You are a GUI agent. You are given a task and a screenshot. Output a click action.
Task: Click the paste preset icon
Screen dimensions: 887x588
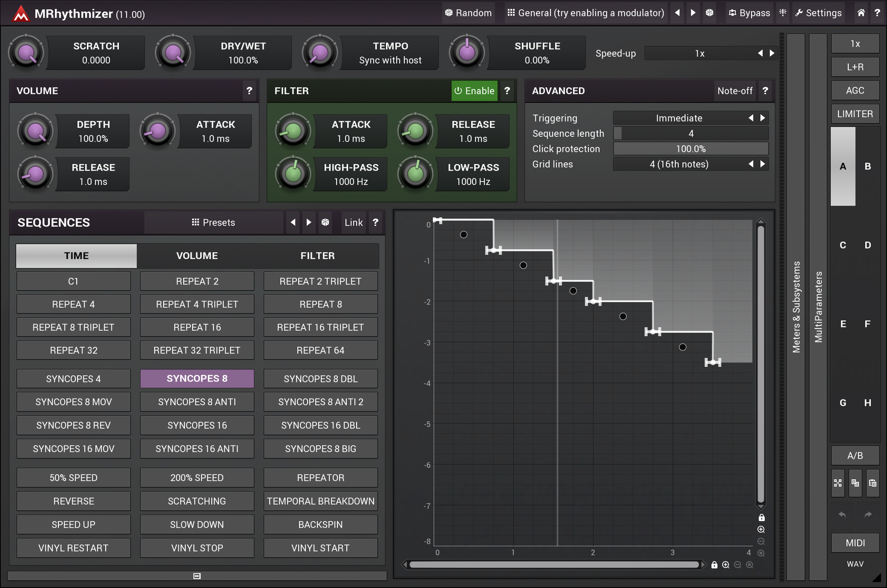(x=872, y=483)
